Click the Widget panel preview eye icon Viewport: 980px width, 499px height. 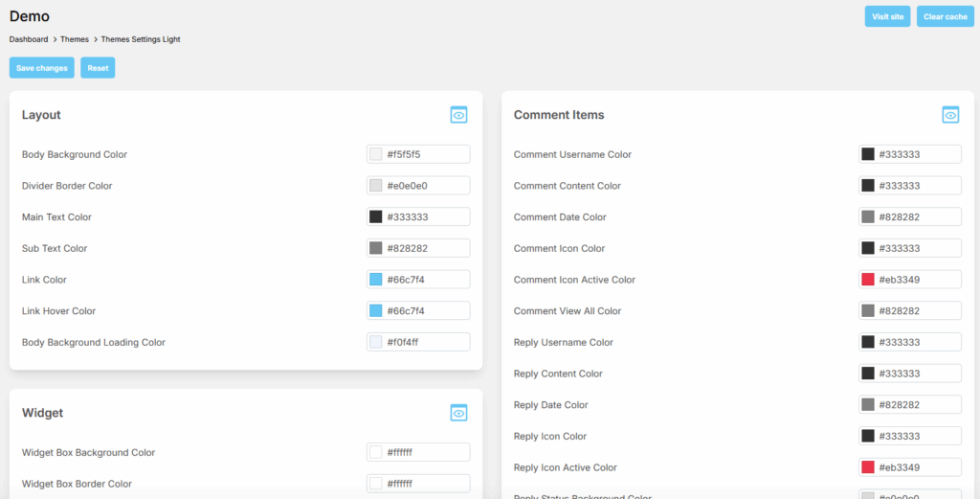coord(459,413)
